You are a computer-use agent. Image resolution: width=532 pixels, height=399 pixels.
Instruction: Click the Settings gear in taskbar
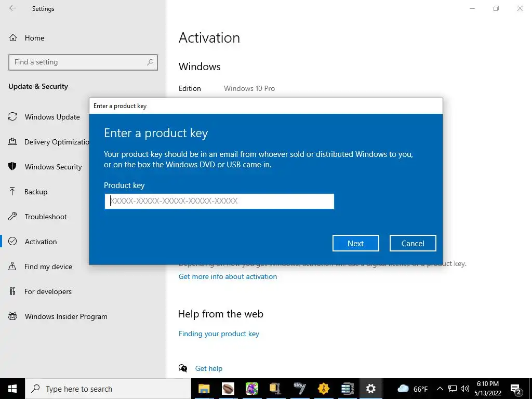click(371, 389)
